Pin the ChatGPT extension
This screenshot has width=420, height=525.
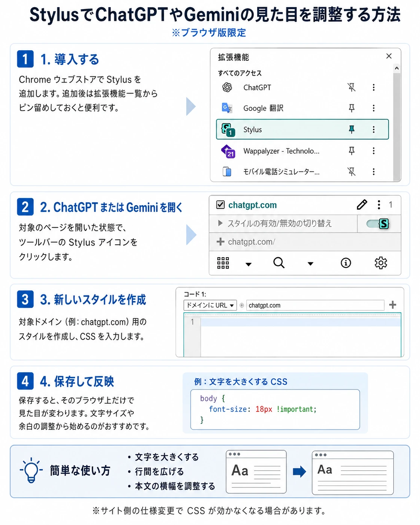[x=351, y=87]
